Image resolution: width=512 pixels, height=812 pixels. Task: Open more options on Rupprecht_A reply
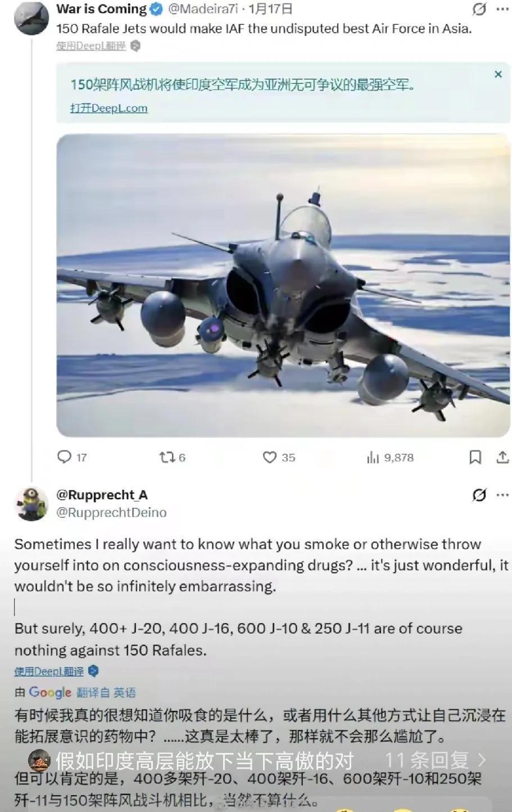502,495
